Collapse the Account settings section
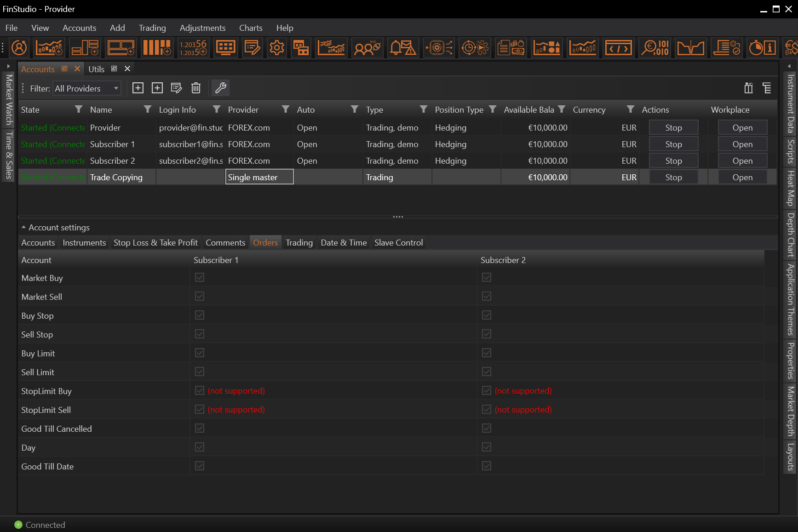798x532 pixels. [23, 228]
